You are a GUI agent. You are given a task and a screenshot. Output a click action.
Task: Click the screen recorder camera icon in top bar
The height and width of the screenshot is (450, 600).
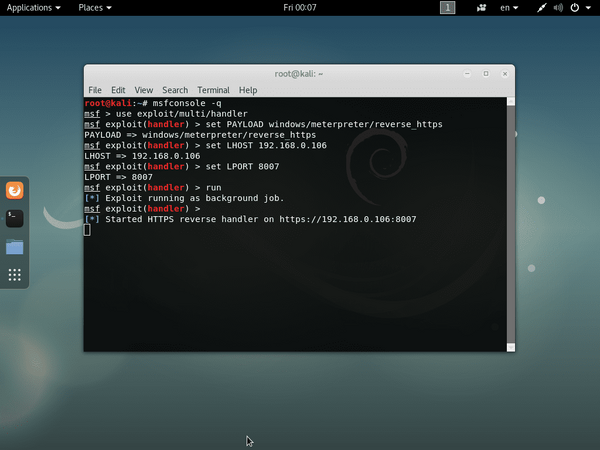tap(481, 8)
